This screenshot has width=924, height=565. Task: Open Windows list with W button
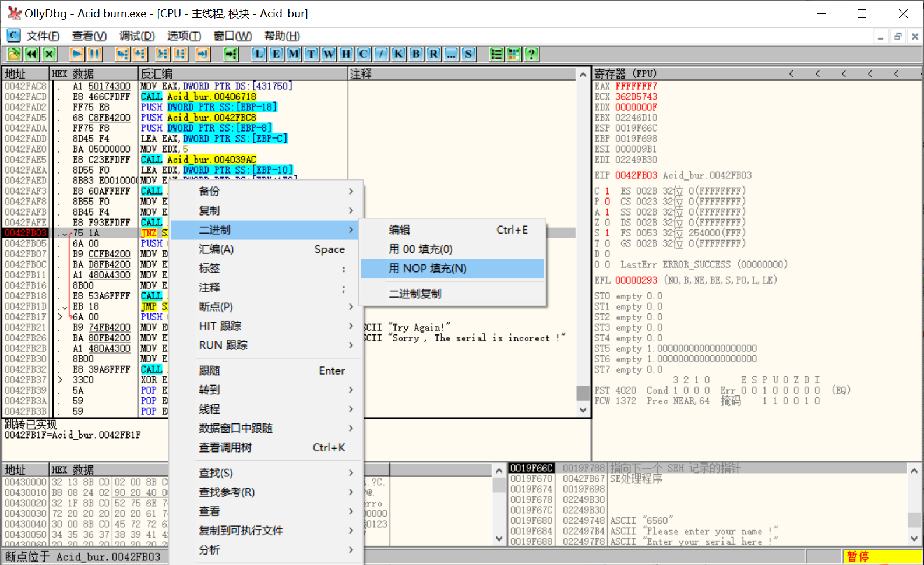pyautogui.click(x=329, y=54)
